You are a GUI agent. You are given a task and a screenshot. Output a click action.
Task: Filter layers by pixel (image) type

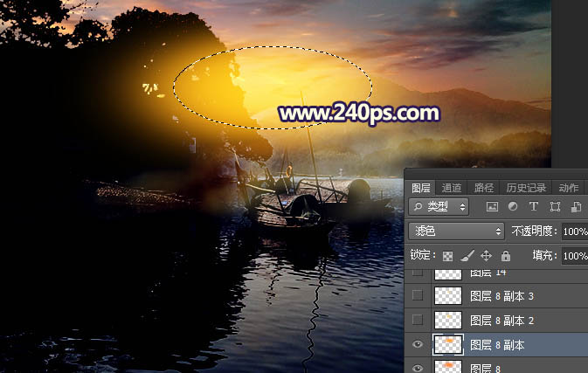tap(492, 207)
